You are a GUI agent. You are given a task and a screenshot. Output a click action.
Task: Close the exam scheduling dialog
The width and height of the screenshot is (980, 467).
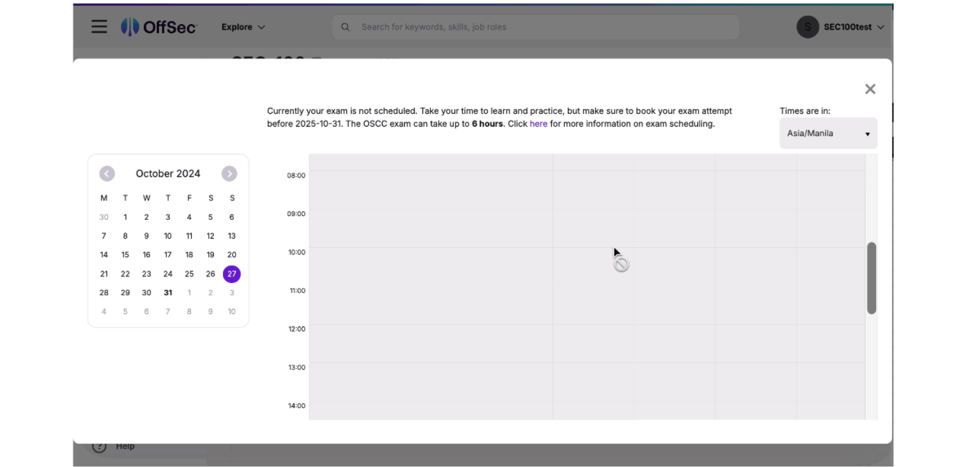point(870,89)
